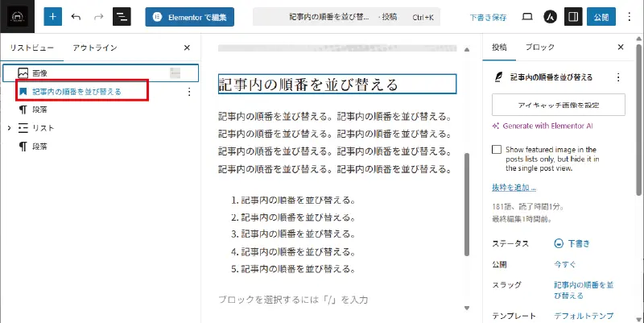Open the 今すぐ publish date picker
The width and height of the screenshot is (644, 323).
(x=565, y=264)
